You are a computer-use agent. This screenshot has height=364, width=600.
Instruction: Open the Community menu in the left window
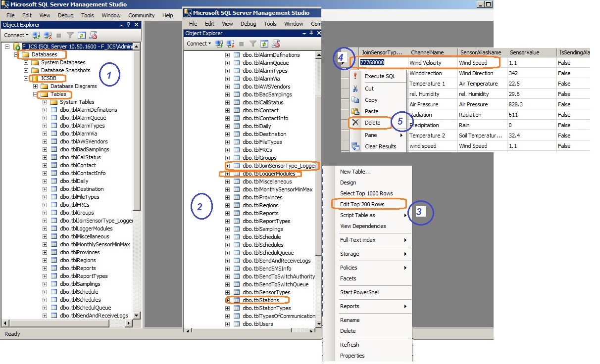coord(141,15)
